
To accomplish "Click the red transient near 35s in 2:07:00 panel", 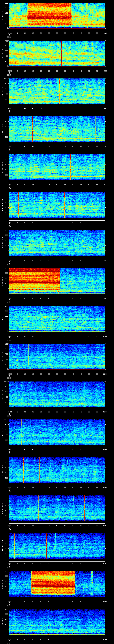I will pyautogui.click(x=65, y=243).
